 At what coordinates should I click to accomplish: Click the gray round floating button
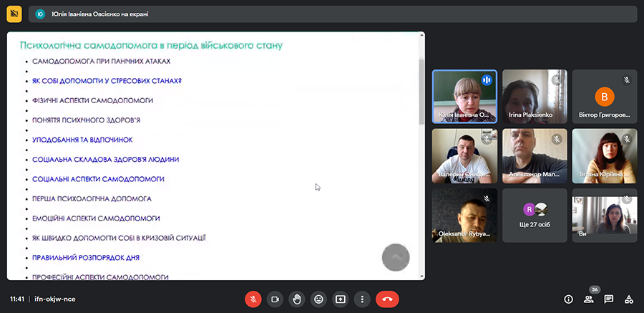(x=396, y=257)
